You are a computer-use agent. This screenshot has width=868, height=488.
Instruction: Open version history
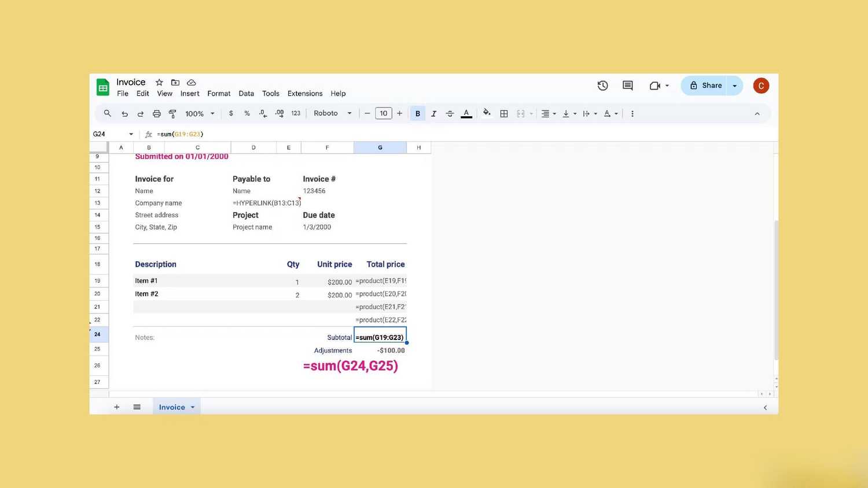pos(602,85)
